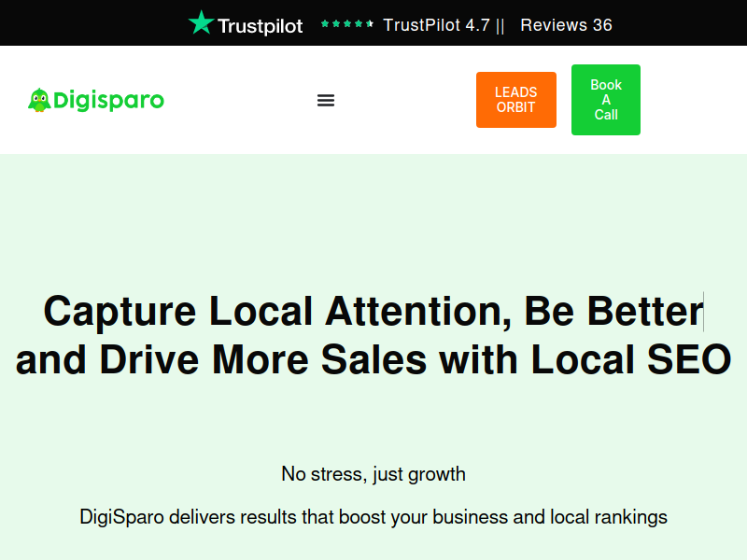Click the "||" separator in the top bar

[x=500, y=25]
